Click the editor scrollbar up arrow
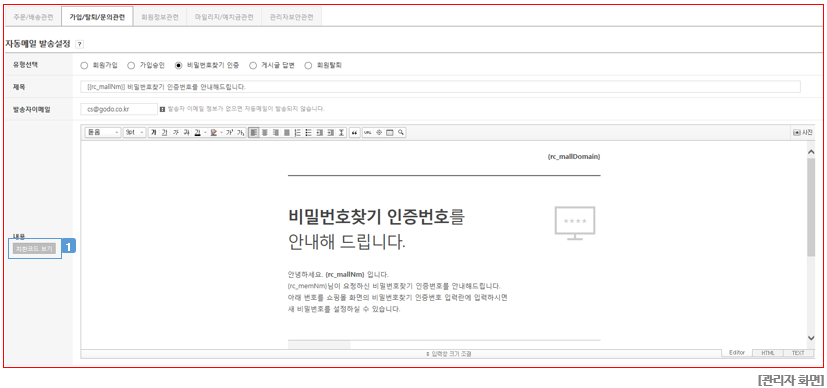Image resolution: width=827 pixels, height=388 pixels. [x=811, y=151]
